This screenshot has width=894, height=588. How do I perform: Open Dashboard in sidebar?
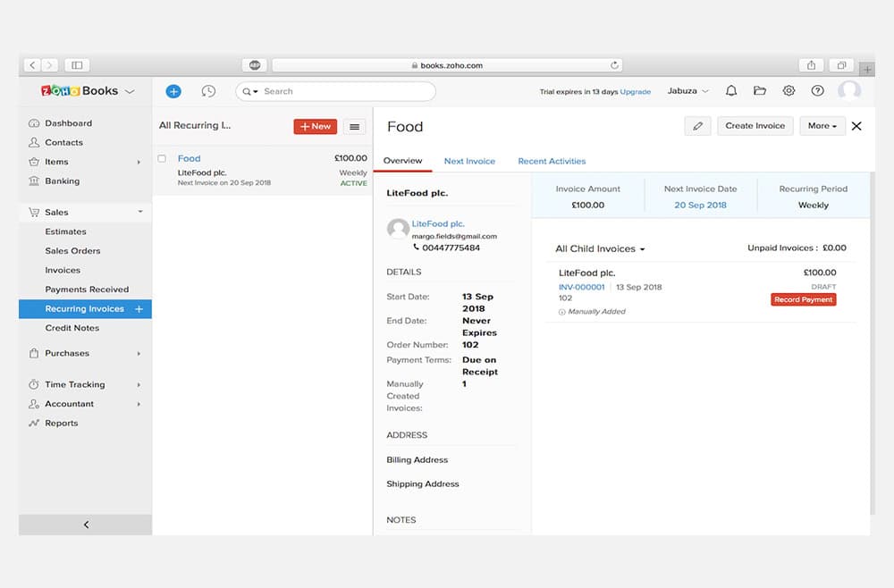point(69,123)
